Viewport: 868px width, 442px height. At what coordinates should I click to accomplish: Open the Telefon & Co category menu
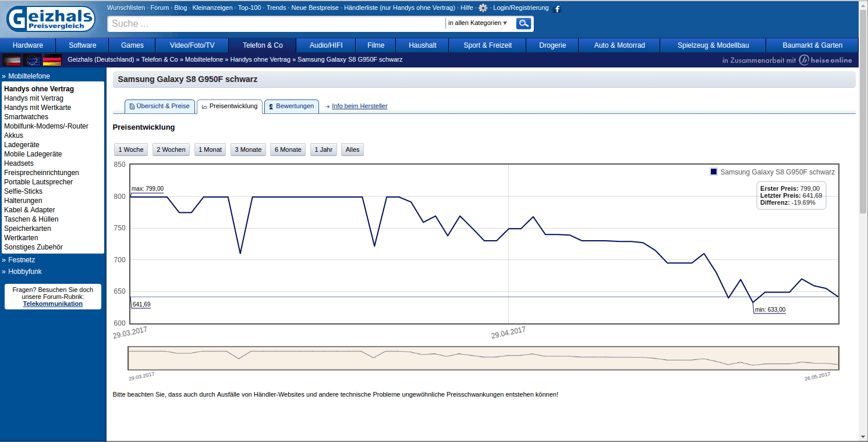[263, 45]
